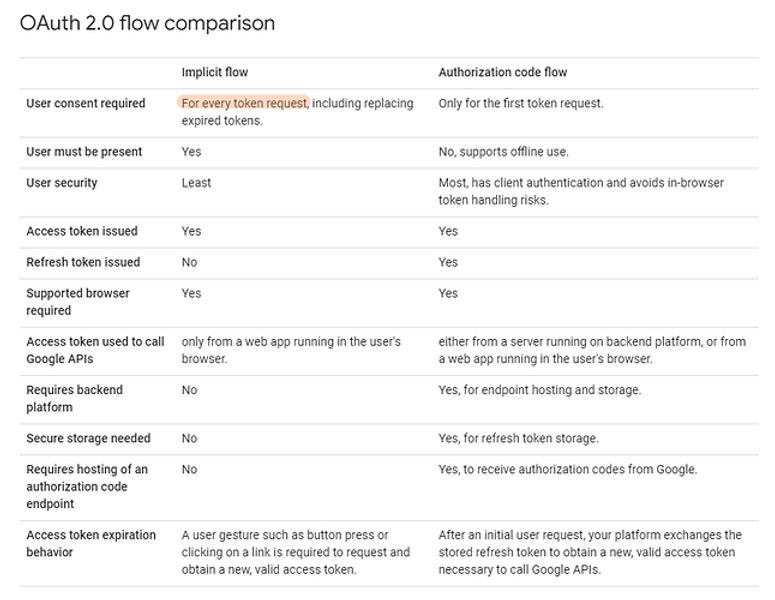The width and height of the screenshot is (775, 600).
Task: Select the 'Least' security value cell
Action: pyautogui.click(x=196, y=183)
